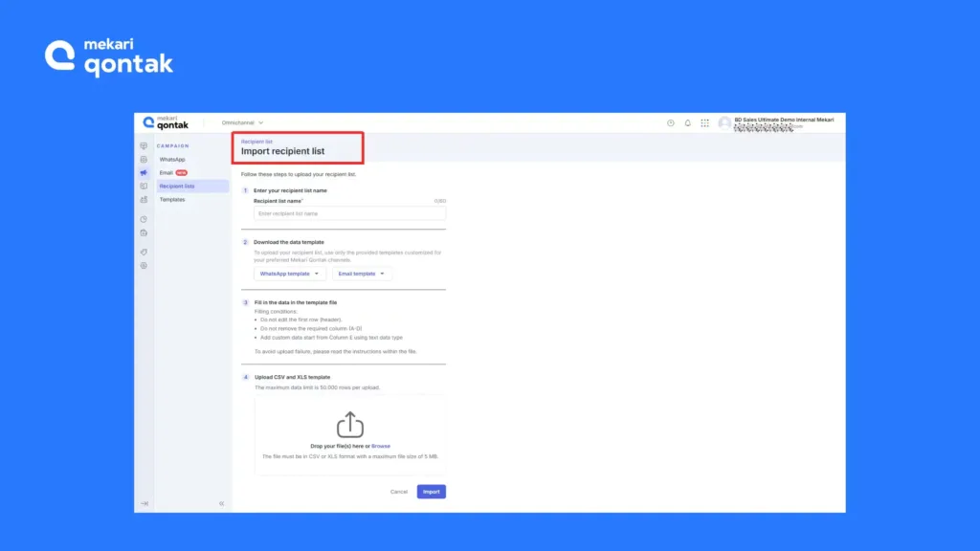This screenshot has height=551, width=980.
Task: Open the chat inbox icon atop the sidebar
Action: click(144, 146)
